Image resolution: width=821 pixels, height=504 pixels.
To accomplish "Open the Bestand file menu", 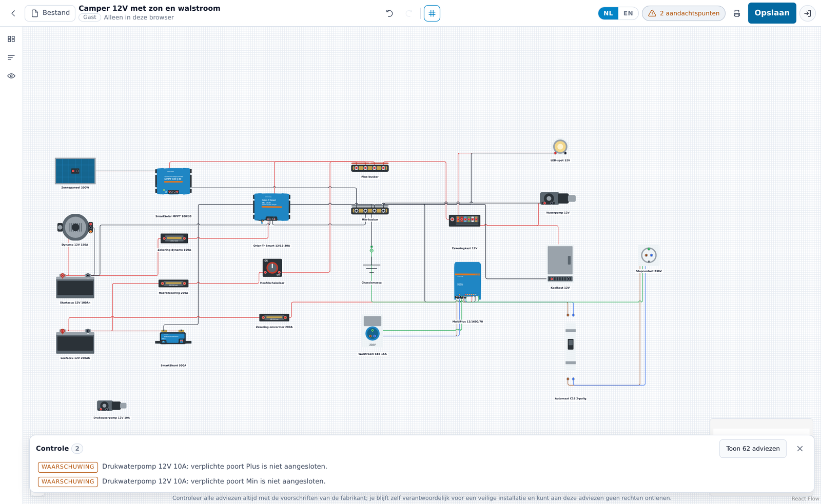I will click(x=50, y=13).
